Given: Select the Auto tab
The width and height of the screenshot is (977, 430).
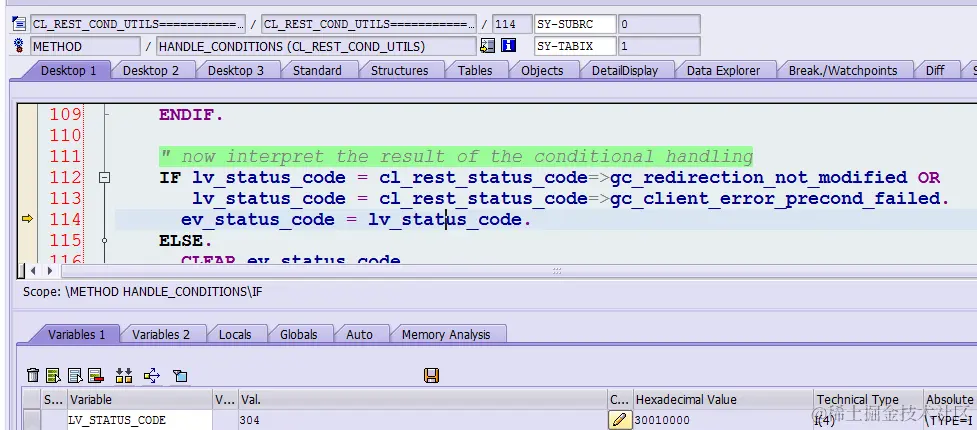Looking at the screenshot, I should (360, 335).
